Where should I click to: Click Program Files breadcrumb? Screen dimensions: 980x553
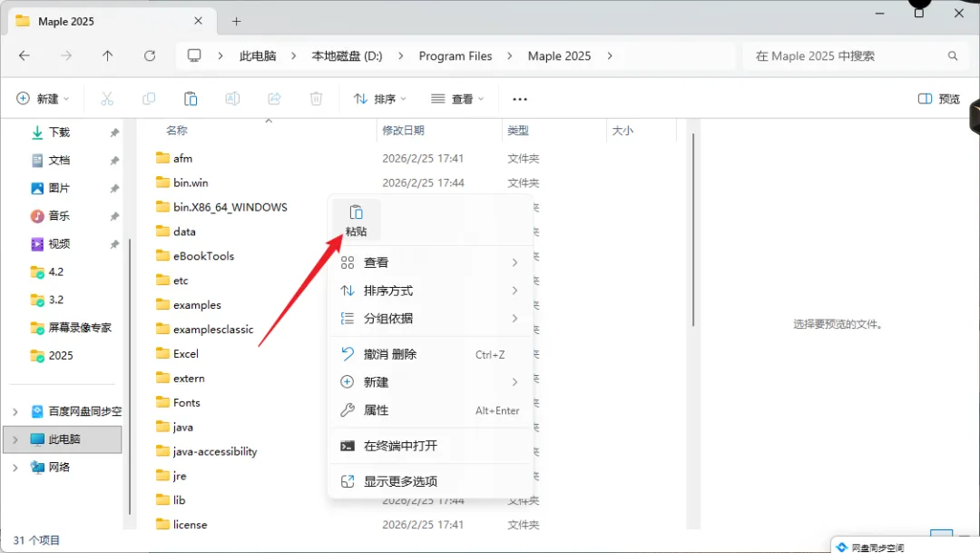[x=455, y=55]
